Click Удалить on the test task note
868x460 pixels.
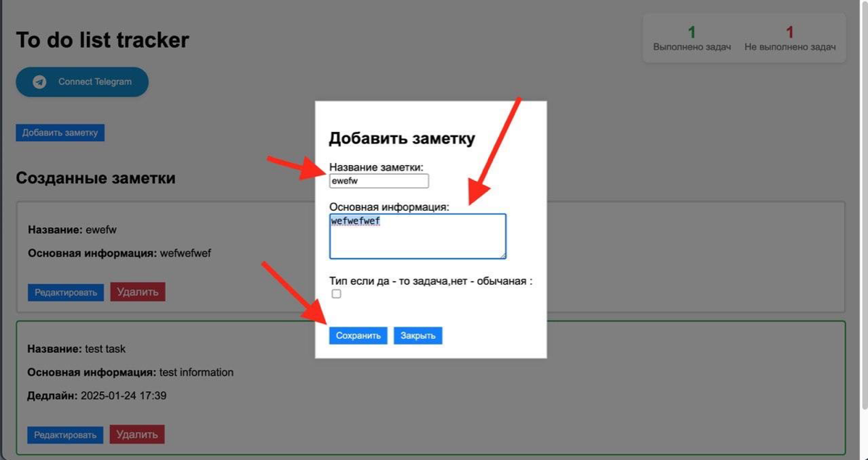pos(138,435)
